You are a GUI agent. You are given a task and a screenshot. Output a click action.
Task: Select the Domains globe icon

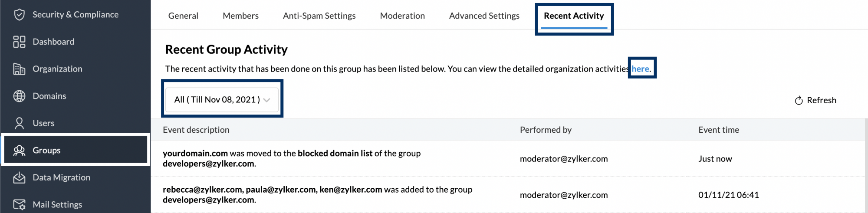(19, 96)
